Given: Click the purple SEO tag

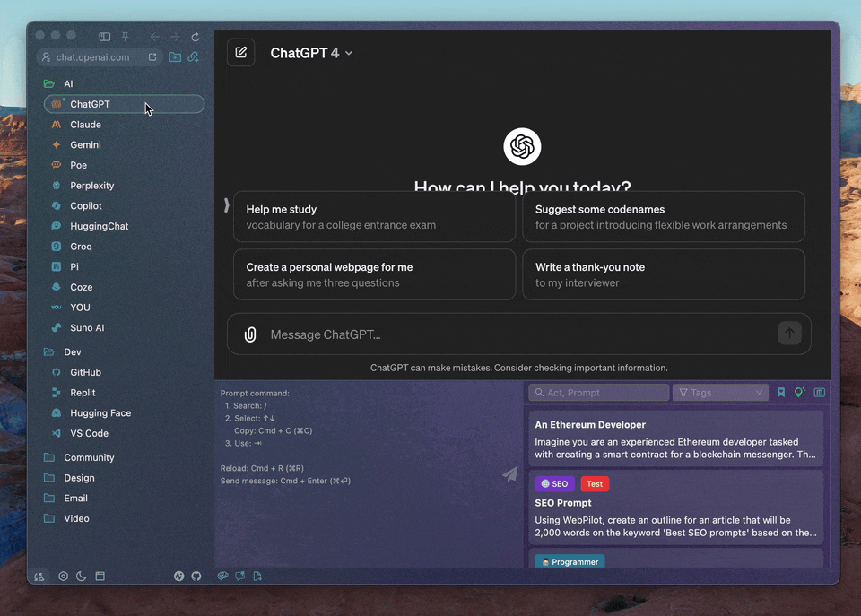Looking at the screenshot, I should 554,483.
